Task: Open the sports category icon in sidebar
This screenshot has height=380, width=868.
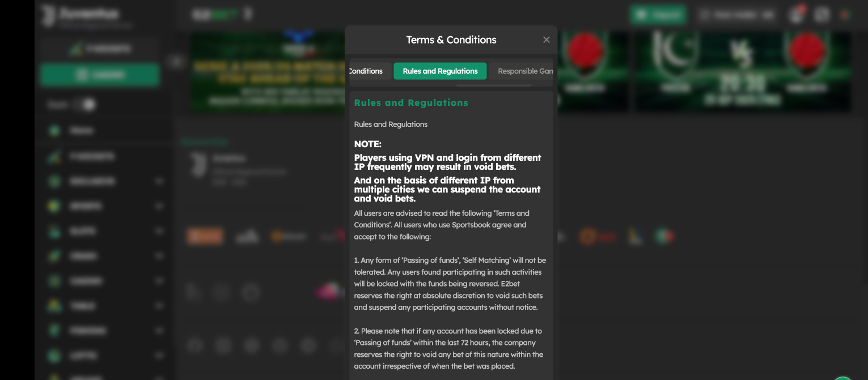Action: (53, 206)
